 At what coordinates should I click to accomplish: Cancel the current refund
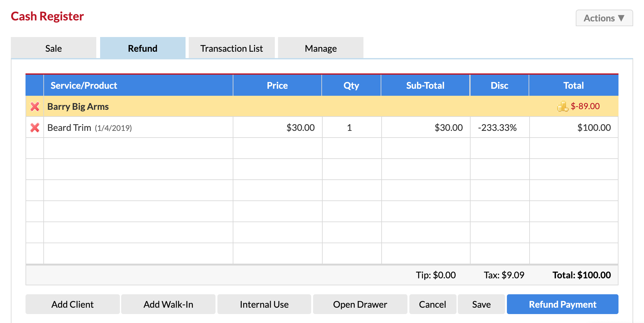432,304
